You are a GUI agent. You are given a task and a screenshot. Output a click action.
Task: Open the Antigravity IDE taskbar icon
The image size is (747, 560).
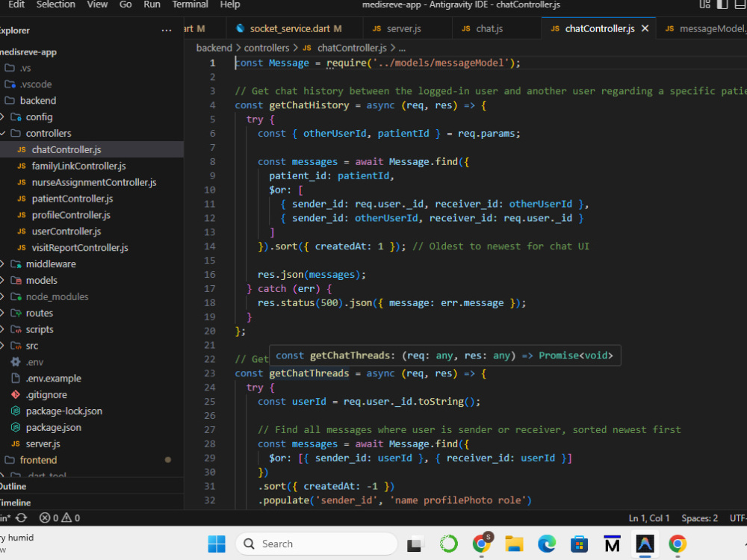[x=645, y=544]
